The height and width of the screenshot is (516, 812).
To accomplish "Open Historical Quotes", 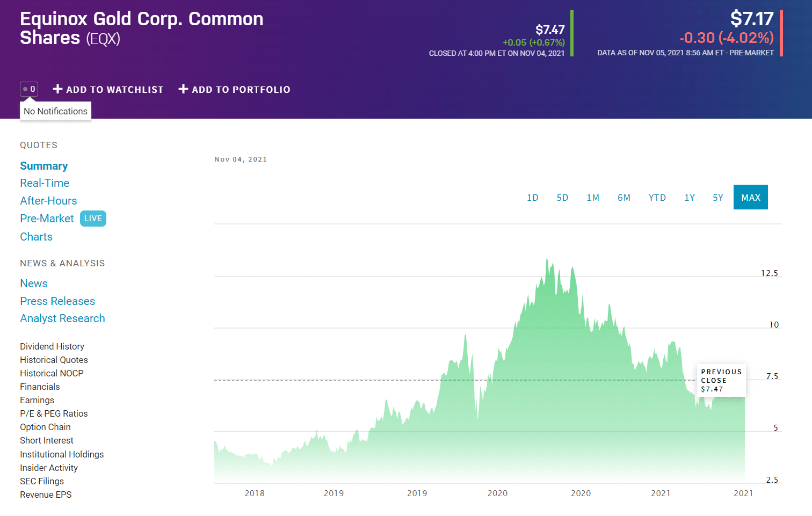I will tap(54, 360).
